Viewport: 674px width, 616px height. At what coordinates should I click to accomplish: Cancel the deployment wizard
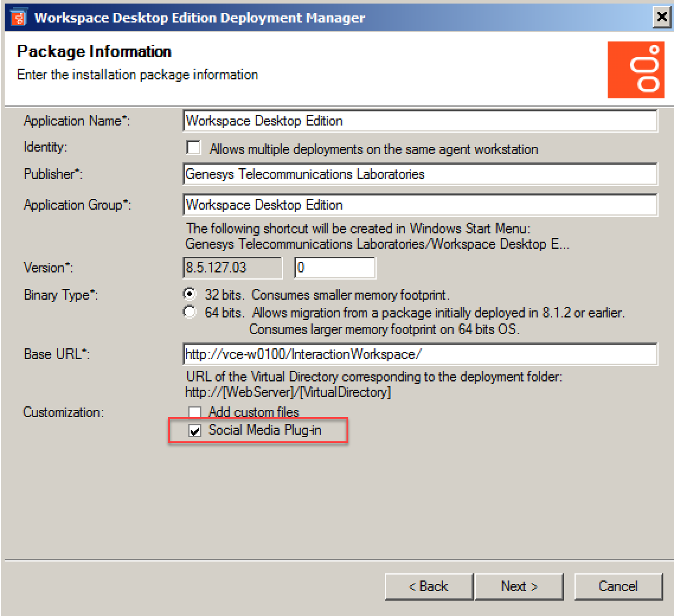(618, 586)
